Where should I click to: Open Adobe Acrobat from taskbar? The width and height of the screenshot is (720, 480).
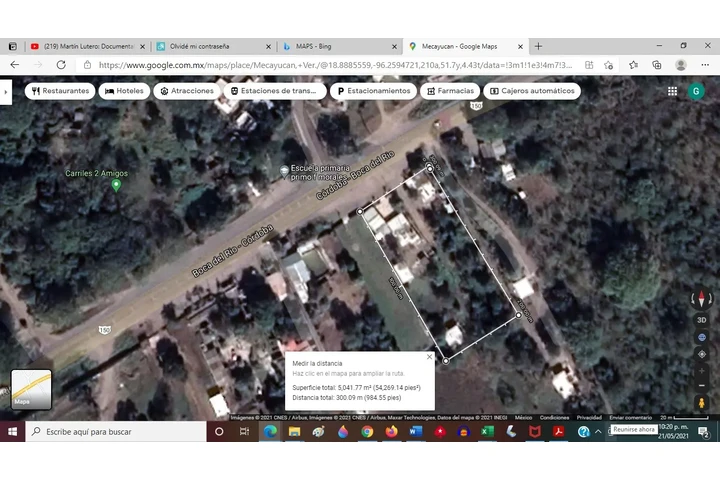pos(559,432)
